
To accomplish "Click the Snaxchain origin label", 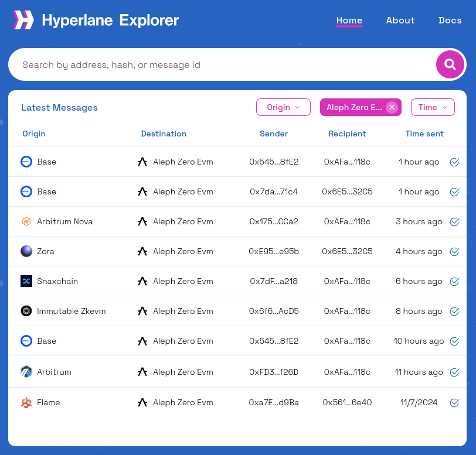I will coord(57,282).
